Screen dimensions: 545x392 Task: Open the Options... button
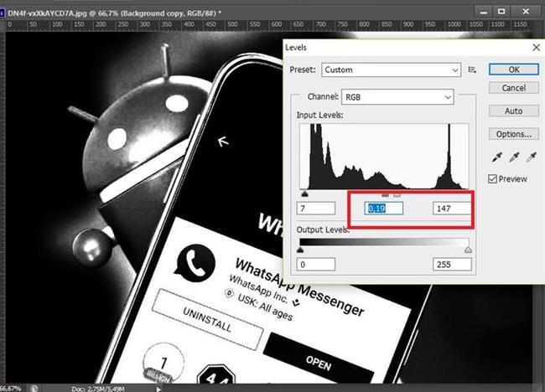514,134
